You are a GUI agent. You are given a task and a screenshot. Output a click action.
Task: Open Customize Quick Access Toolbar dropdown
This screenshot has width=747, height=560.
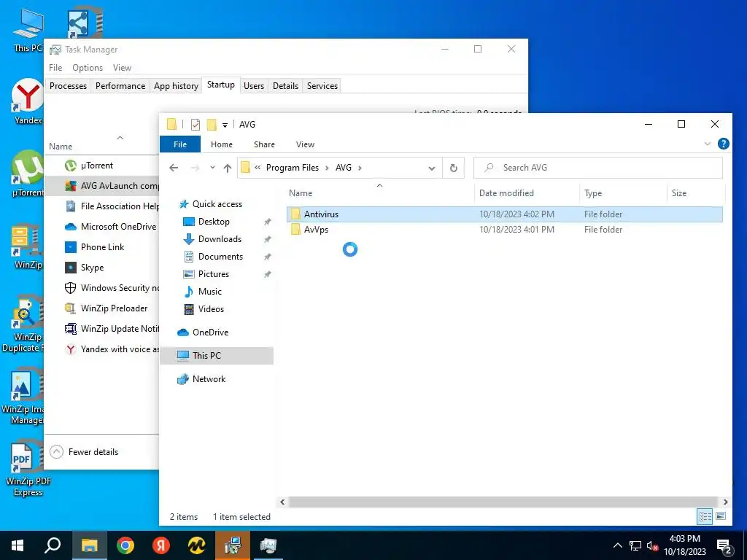225,125
